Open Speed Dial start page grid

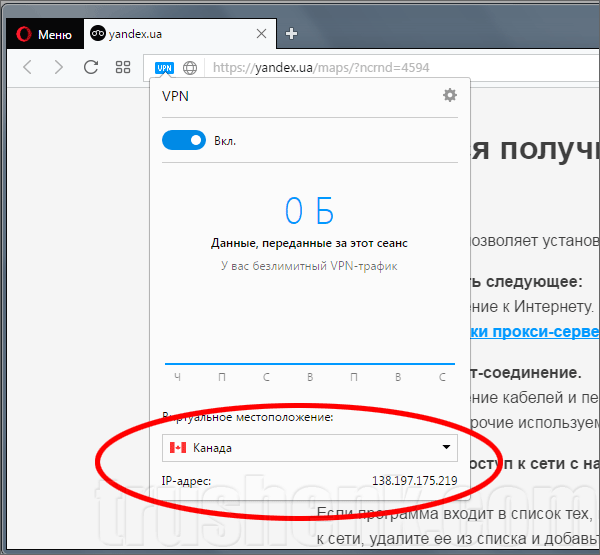[123, 67]
